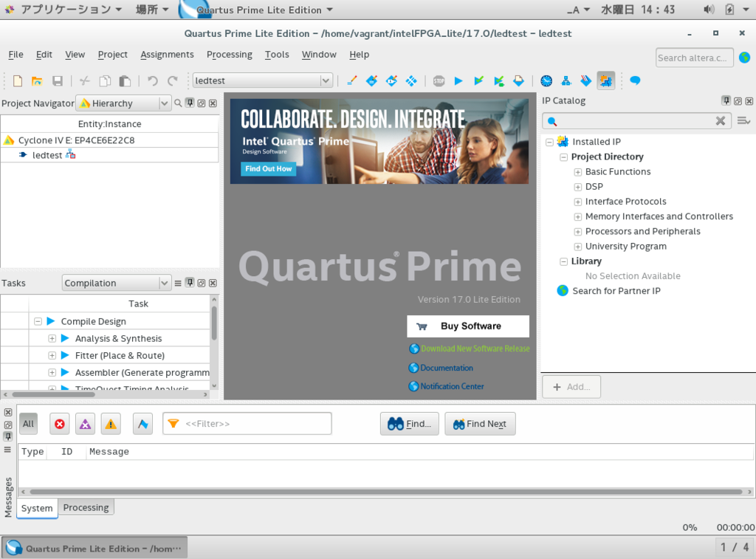Expand Basic Functions in IP Catalog

577,172
